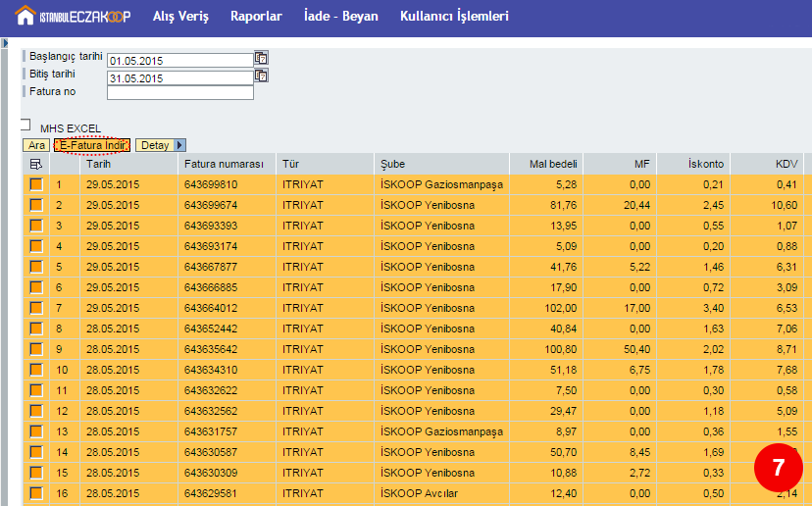Select row checkbox for invoice 643664012

tap(36, 308)
